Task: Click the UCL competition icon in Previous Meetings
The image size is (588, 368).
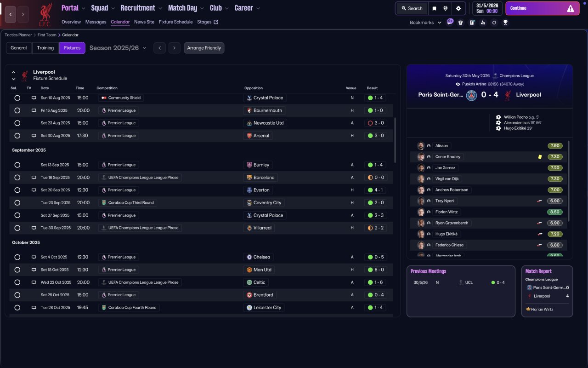Action: [460, 282]
